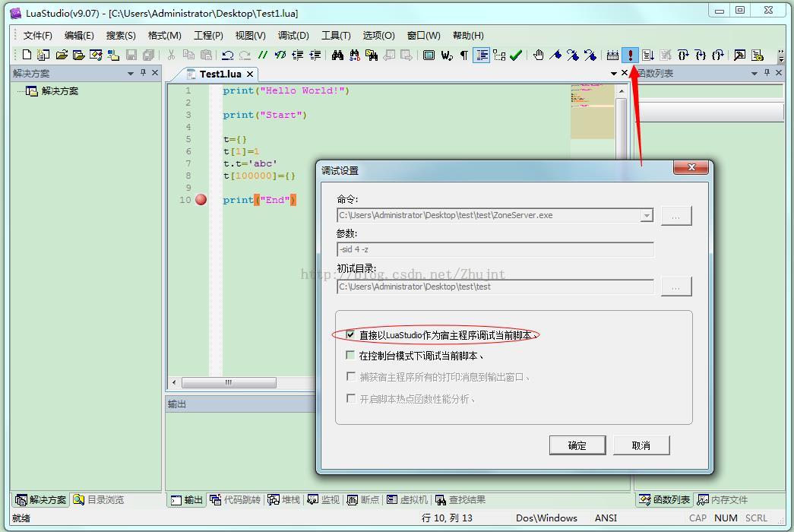Remove the breakpoint on line 10
Viewport: 794px width, 532px height.
pos(201,200)
